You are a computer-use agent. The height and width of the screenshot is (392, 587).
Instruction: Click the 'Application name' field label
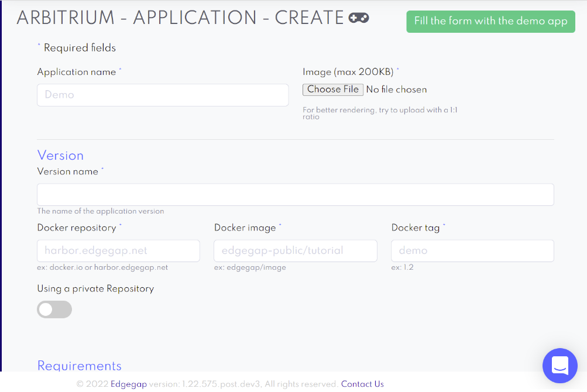click(77, 72)
